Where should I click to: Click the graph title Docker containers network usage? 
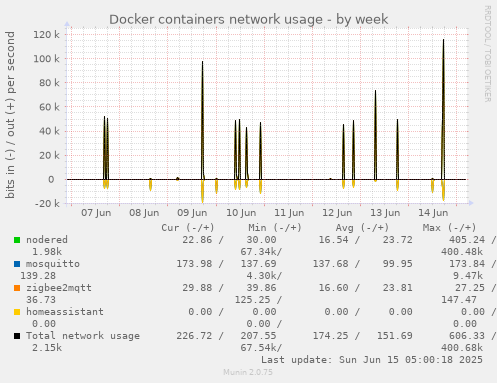tap(249, 19)
